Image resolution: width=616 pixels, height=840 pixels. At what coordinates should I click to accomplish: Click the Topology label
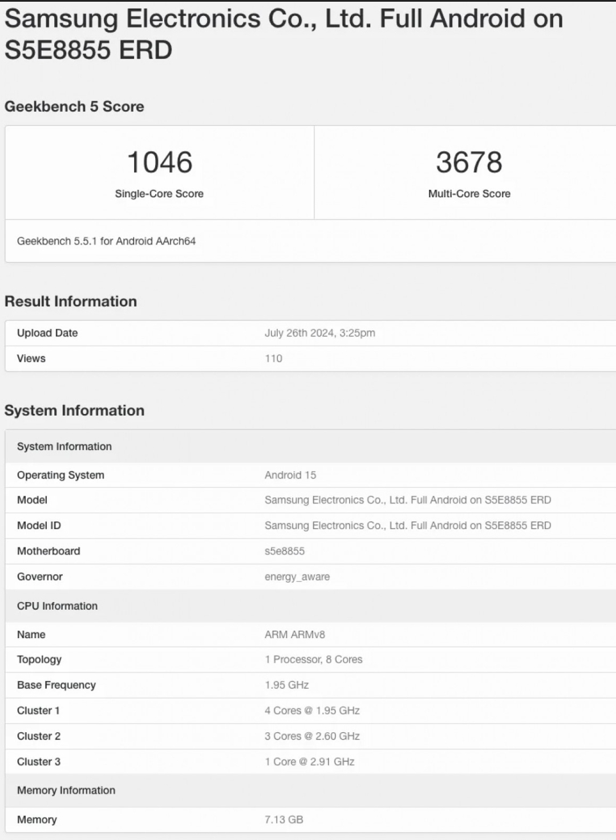(x=39, y=660)
